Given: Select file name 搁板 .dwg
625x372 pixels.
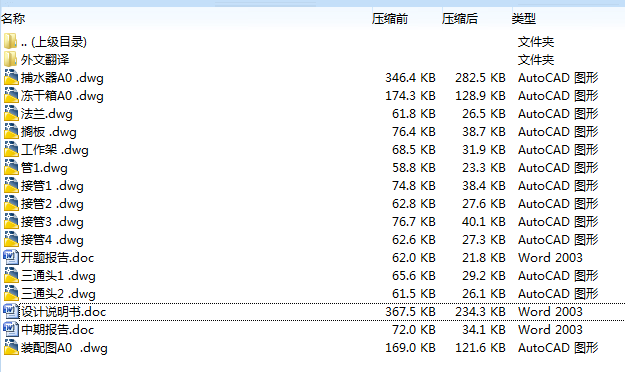Looking at the screenshot, I should (x=49, y=132).
